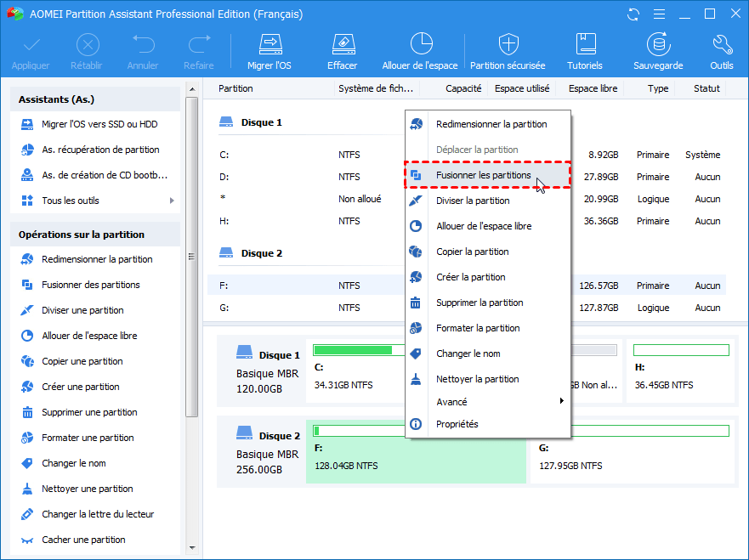Expand the Avancé submenu in the context menu
This screenshot has height=560, width=749.
488,401
